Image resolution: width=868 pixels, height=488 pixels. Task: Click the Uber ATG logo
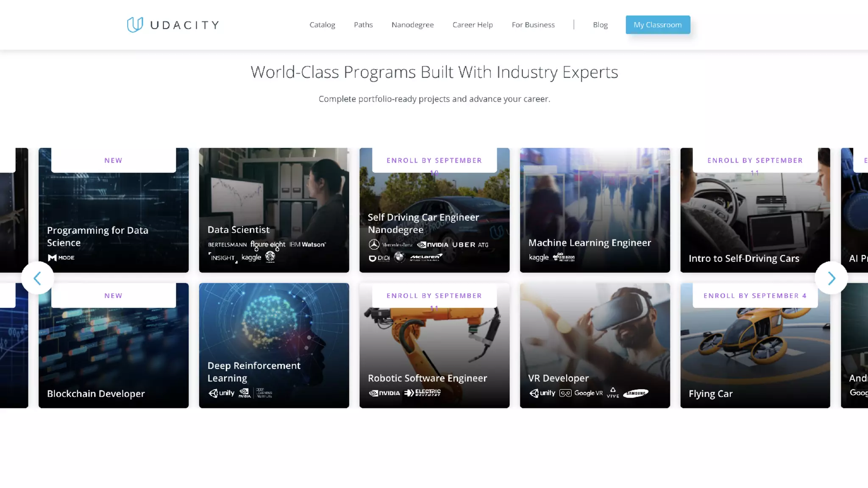pos(470,244)
